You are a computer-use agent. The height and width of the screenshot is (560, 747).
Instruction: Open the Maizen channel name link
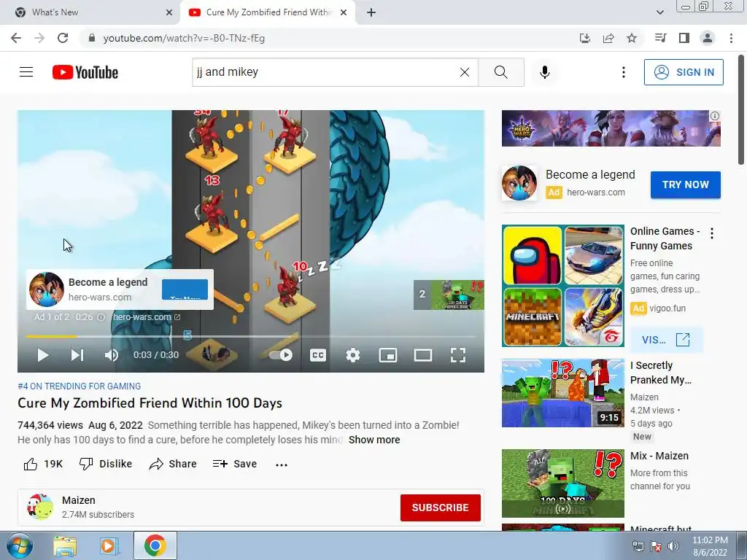pyautogui.click(x=79, y=500)
